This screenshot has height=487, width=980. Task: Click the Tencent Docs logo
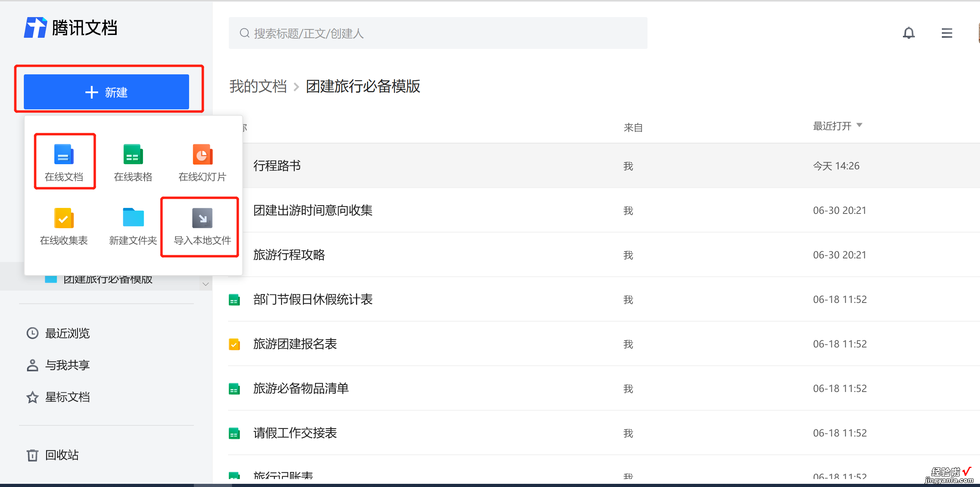click(x=70, y=28)
